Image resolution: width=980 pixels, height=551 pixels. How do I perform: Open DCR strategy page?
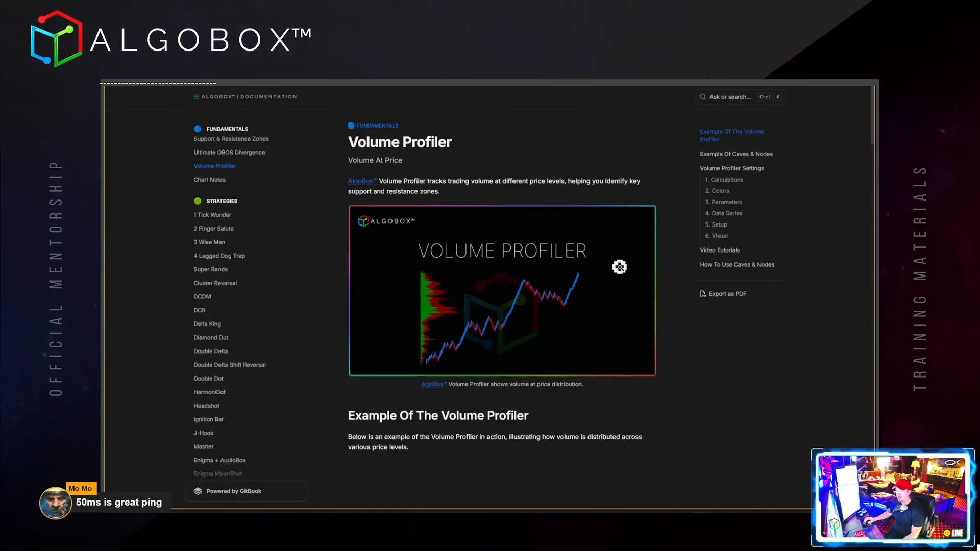(200, 310)
